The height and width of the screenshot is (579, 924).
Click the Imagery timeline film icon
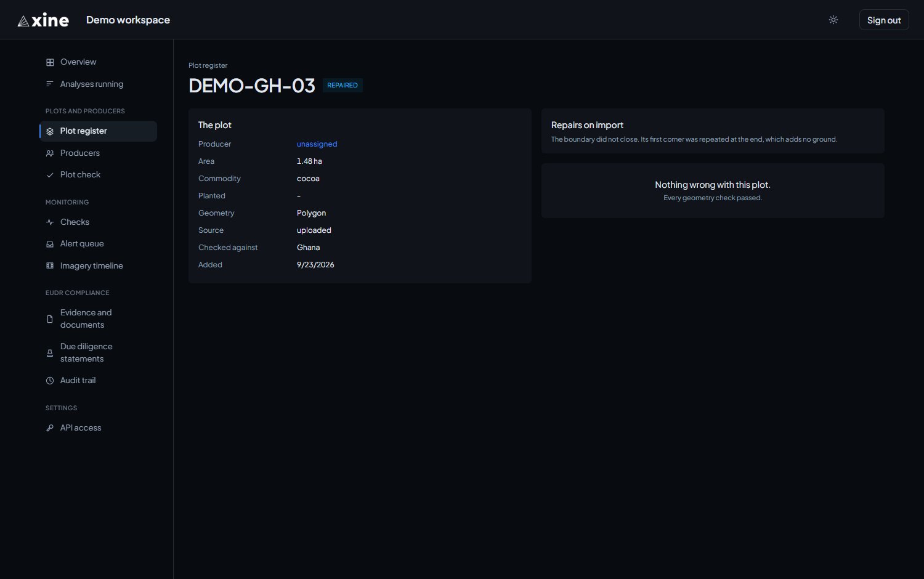[50, 266]
